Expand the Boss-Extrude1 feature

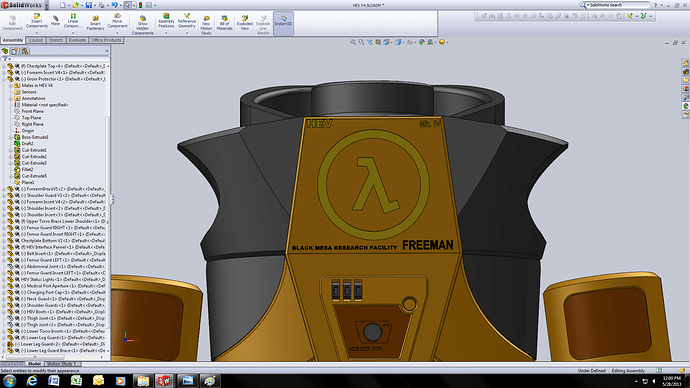click(x=11, y=137)
